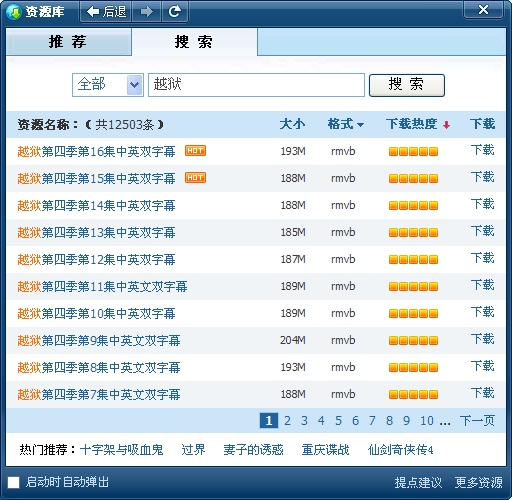
Task: Open 越狱第四季第15集中英双字幕
Action: [x=96, y=179]
